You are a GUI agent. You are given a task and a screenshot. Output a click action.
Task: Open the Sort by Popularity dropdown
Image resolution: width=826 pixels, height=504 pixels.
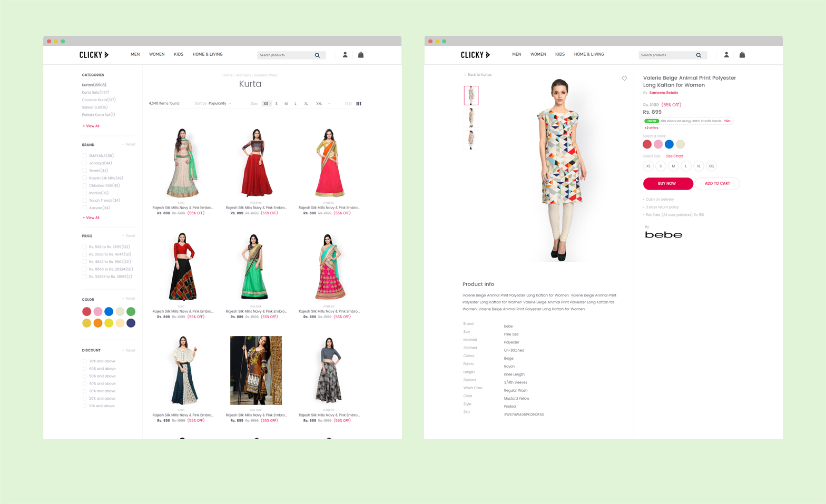coord(220,104)
